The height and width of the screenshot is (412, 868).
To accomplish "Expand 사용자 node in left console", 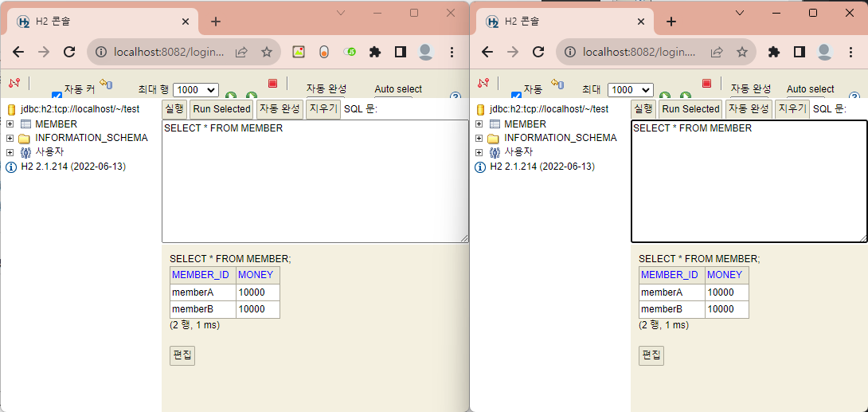I will point(10,152).
